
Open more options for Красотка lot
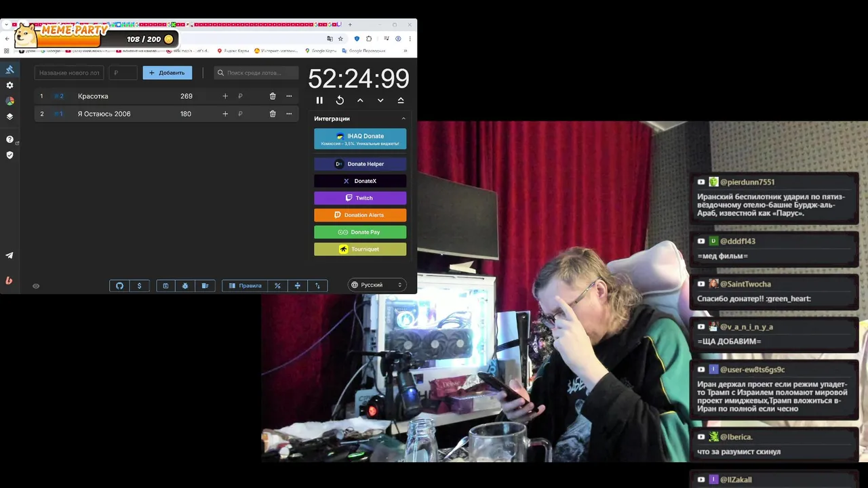pos(289,96)
